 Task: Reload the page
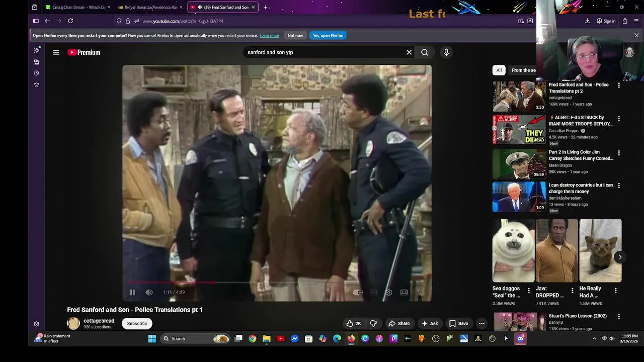(70, 21)
